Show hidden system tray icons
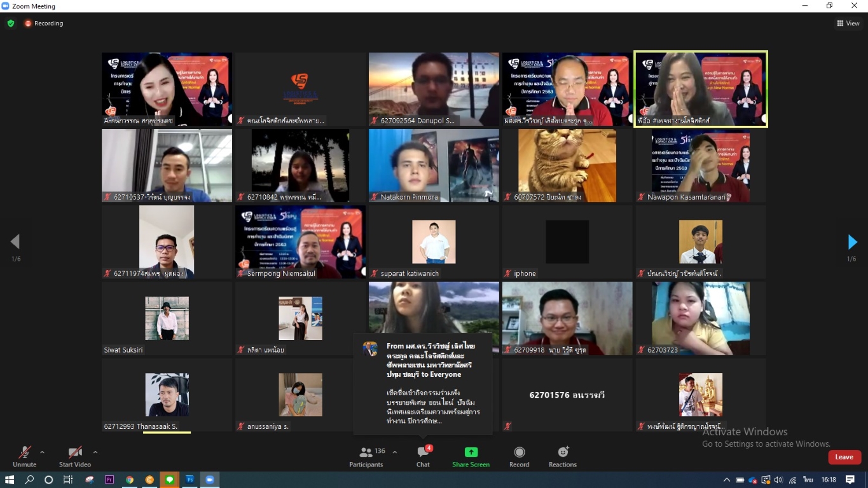Viewport: 868px width, 488px height. 726,480
